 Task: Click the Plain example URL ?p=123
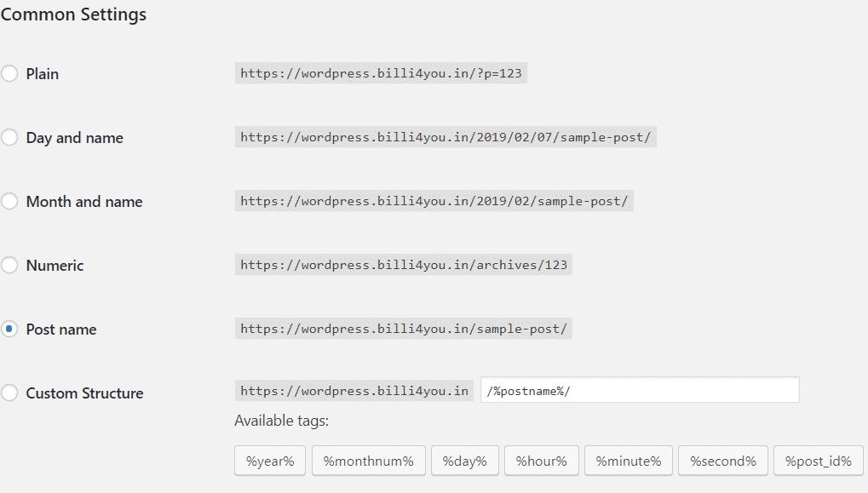coord(381,73)
